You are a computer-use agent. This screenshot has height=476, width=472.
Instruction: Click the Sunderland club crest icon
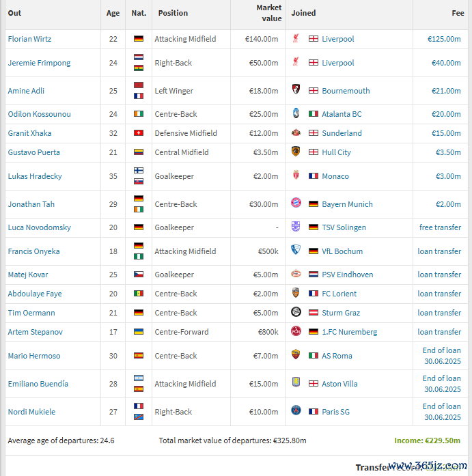296,132
